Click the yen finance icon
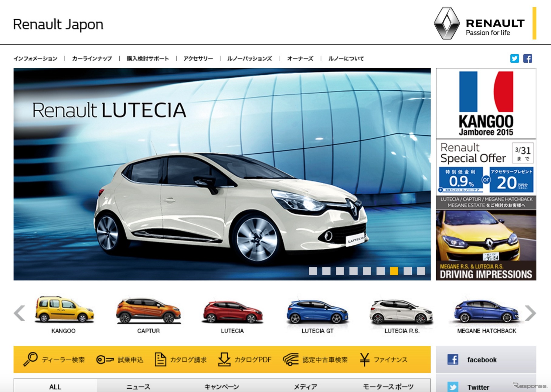The image size is (551, 392). [365, 360]
